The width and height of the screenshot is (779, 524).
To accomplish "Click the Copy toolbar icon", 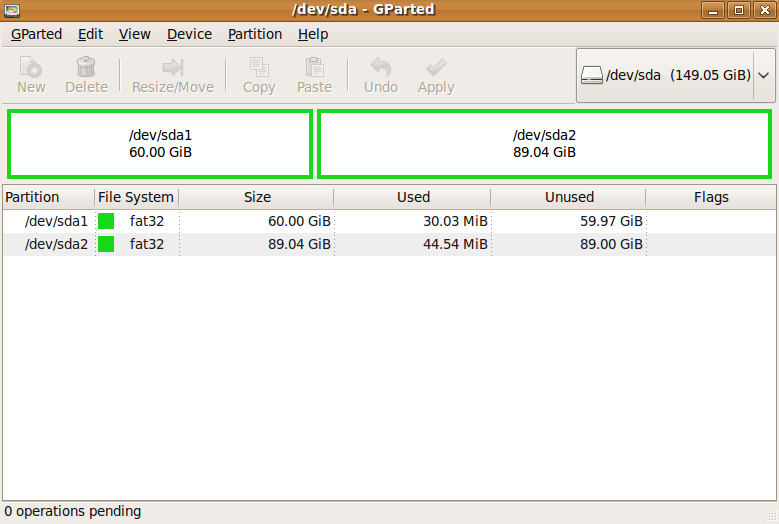I will pyautogui.click(x=259, y=67).
